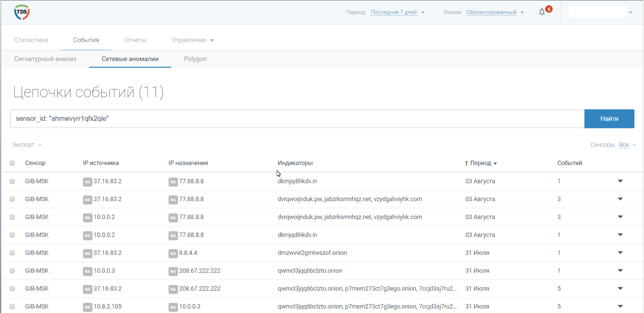Select checkbox for dmzwvie2gmtwszof.onion row
This screenshot has height=313, width=644.
coord(12,253)
